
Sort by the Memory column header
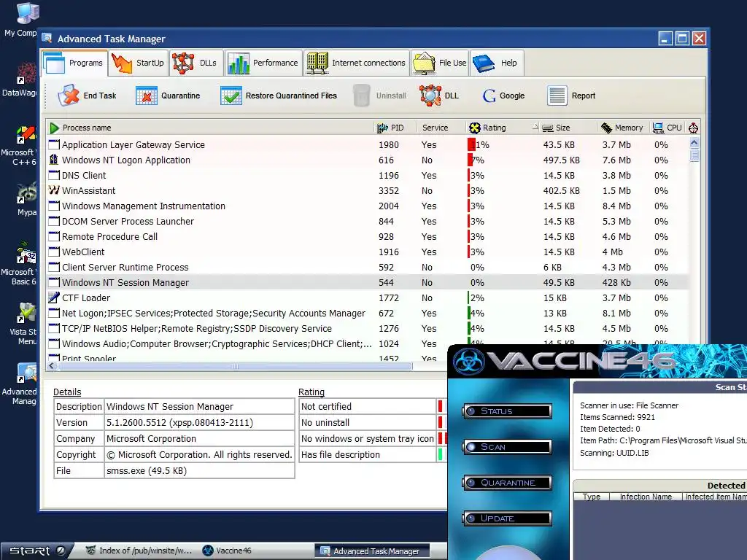pyautogui.click(x=624, y=128)
